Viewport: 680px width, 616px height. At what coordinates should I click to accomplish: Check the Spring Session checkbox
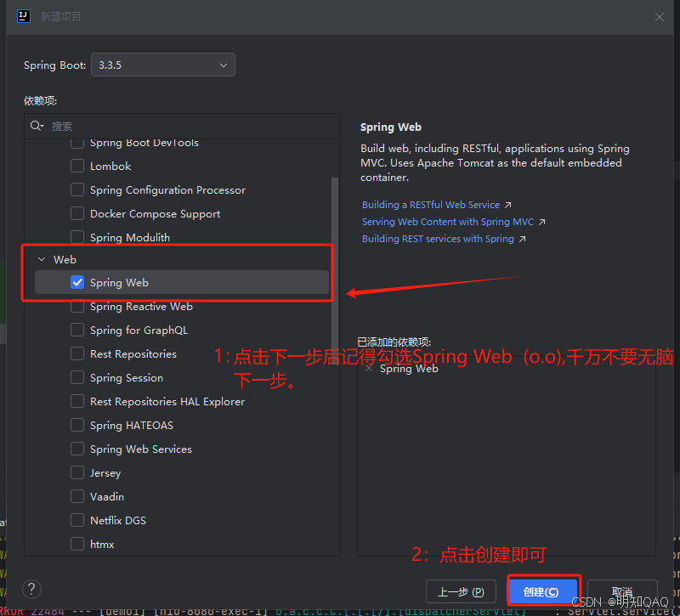(x=77, y=377)
